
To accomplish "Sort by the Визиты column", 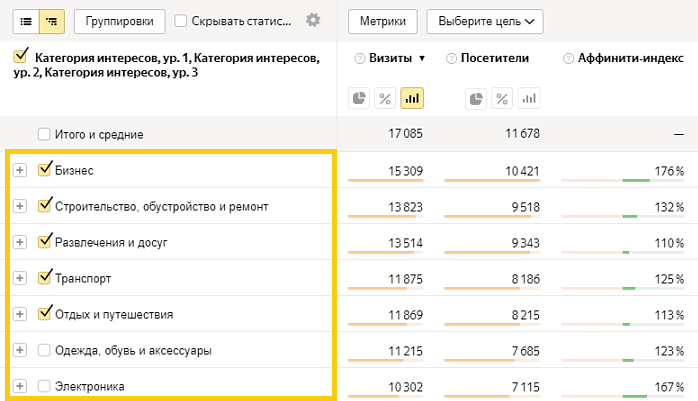I will pyautogui.click(x=385, y=59).
